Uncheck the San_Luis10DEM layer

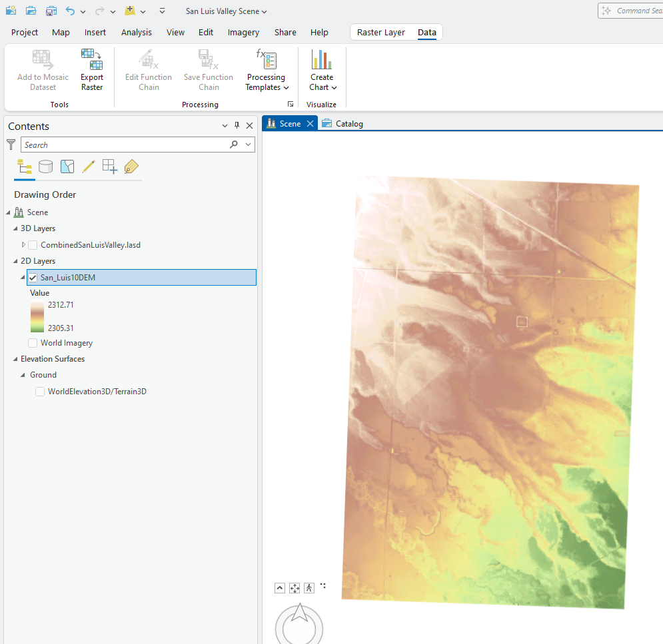tap(33, 278)
